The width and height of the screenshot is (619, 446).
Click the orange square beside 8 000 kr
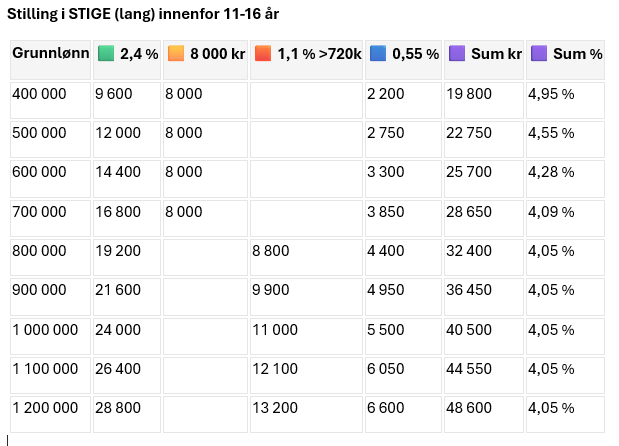[x=176, y=53]
